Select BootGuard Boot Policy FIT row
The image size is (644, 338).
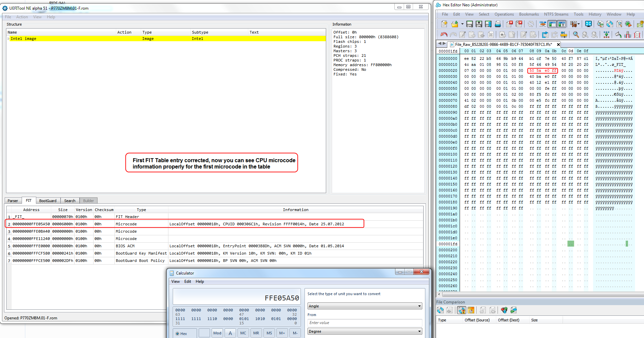click(x=215, y=261)
